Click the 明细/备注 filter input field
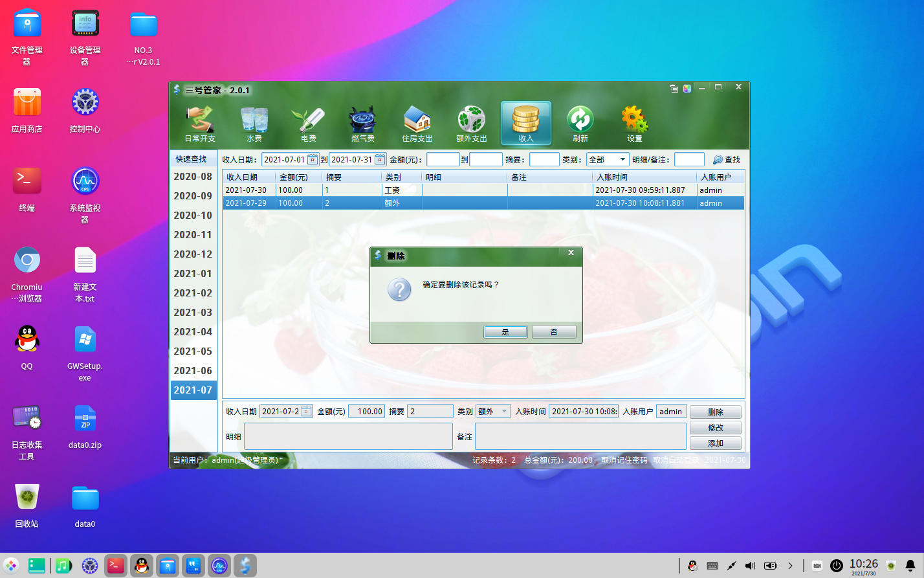Viewport: 924px width, 578px height. [689, 159]
